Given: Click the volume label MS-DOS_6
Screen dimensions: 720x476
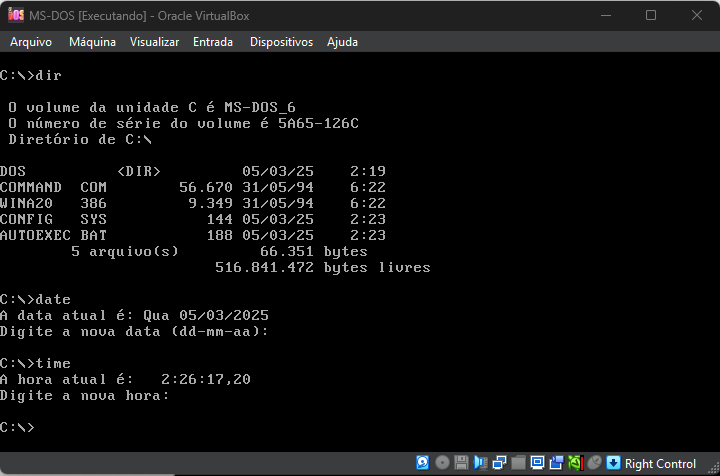Looking at the screenshot, I should pyautogui.click(x=260, y=107).
